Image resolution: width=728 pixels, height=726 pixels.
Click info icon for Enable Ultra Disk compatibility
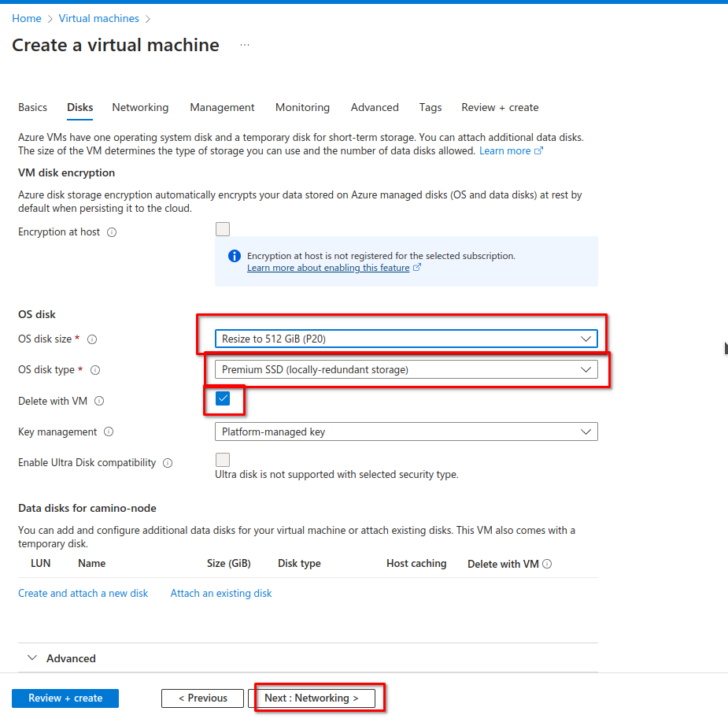click(x=168, y=463)
